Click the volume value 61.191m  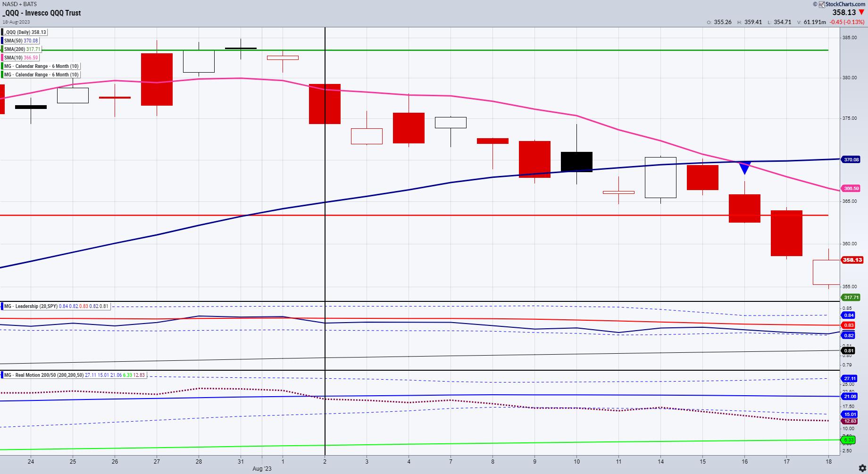(815, 22)
